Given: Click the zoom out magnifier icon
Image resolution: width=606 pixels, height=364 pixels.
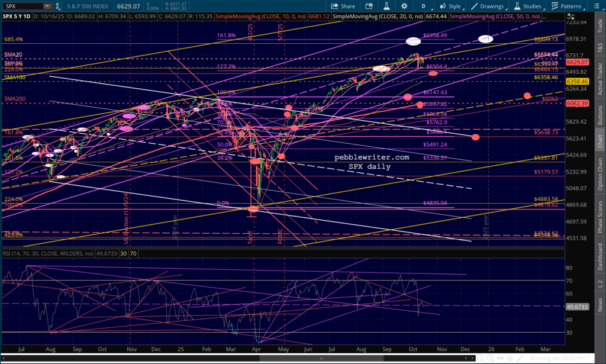Looking at the screenshot, I should tap(481, 358).
